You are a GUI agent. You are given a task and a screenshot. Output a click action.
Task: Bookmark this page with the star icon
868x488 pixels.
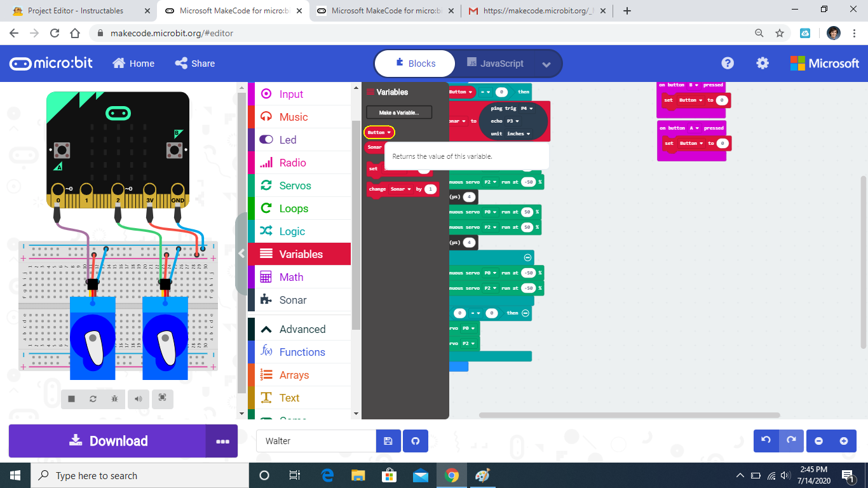click(x=780, y=33)
